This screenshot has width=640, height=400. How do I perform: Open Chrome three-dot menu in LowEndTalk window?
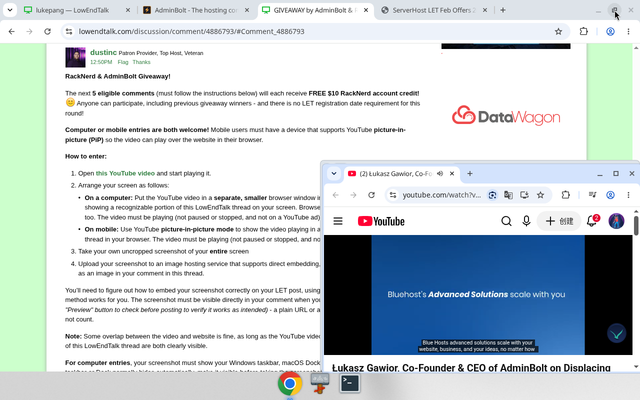(x=628, y=31)
